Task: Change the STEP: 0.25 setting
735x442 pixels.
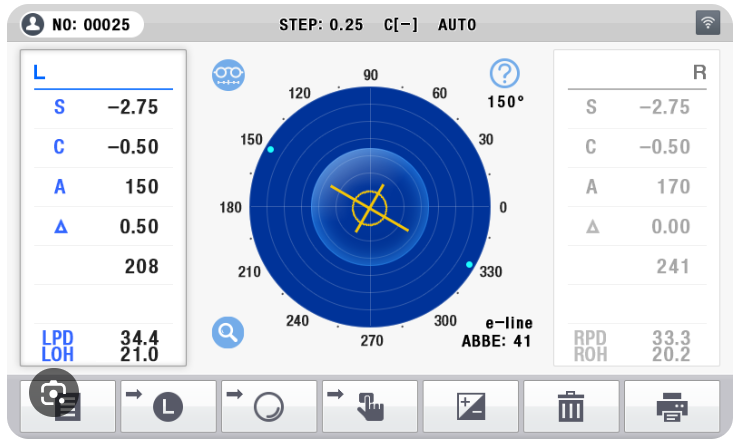Action: click(321, 24)
